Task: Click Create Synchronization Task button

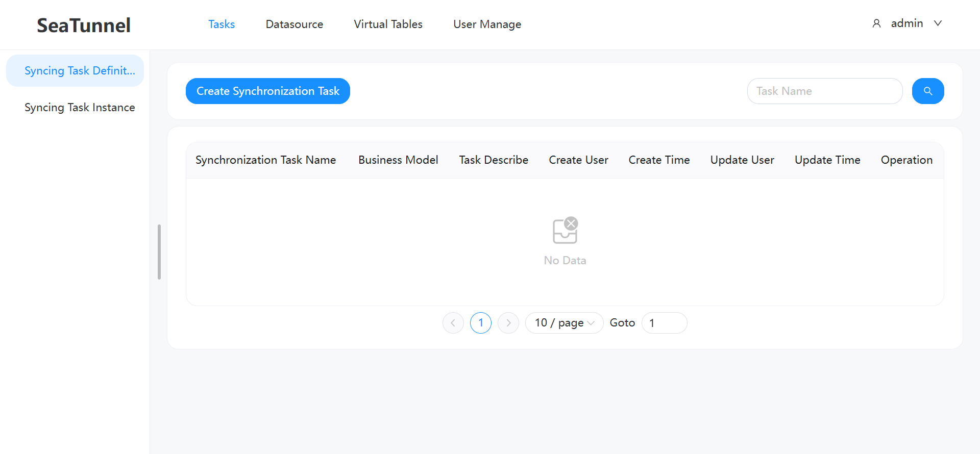Action: (x=268, y=91)
